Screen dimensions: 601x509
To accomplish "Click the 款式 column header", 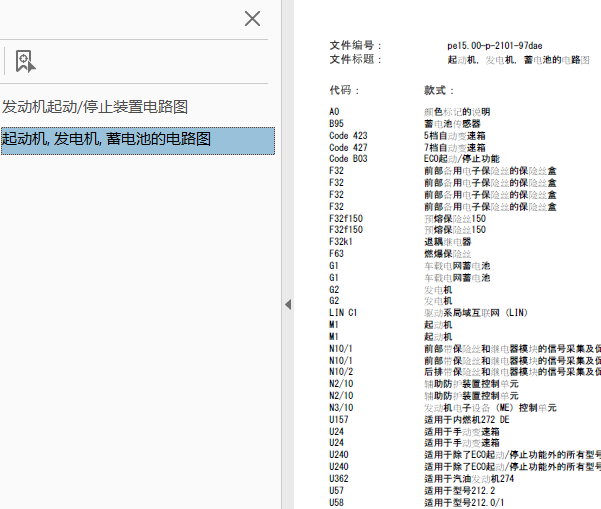I will coord(439,90).
